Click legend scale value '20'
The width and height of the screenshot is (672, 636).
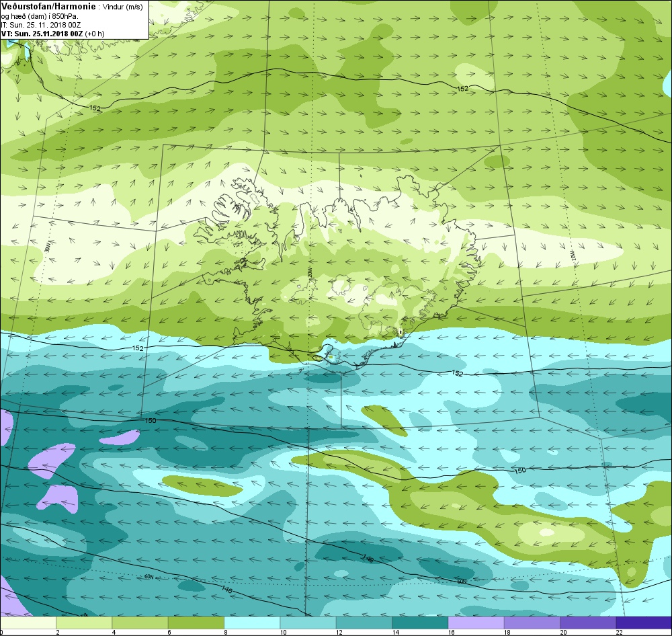[564, 632]
